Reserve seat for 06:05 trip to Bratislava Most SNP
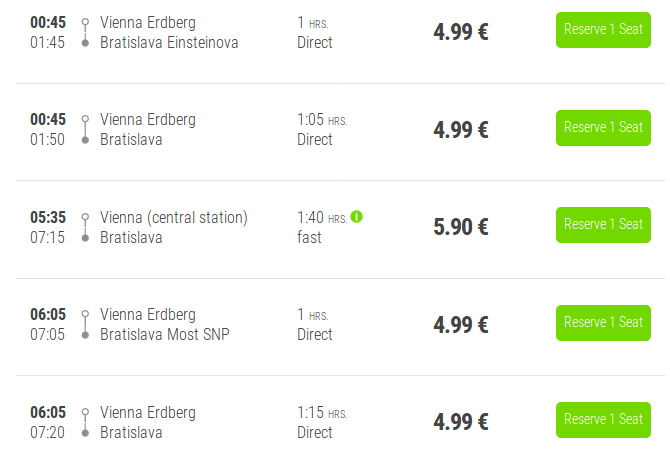This screenshot has height=466, width=670. click(603, 323)
